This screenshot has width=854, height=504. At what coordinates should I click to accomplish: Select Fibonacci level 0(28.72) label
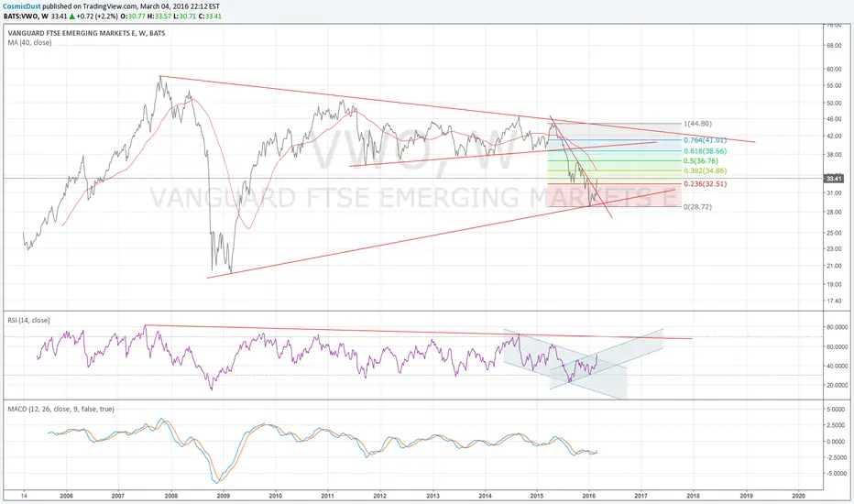697,206
